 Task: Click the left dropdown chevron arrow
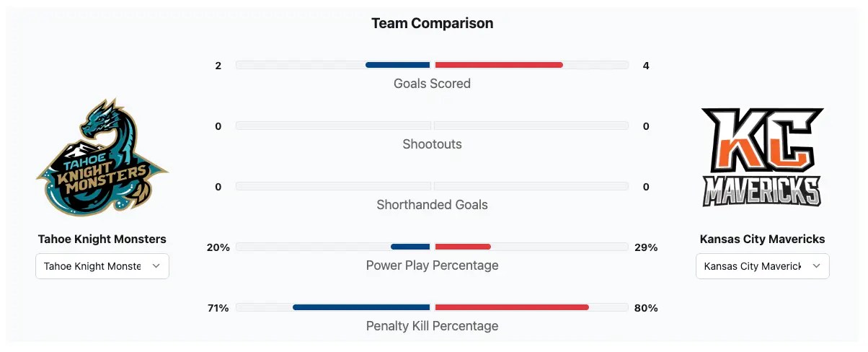coord(156,266)
